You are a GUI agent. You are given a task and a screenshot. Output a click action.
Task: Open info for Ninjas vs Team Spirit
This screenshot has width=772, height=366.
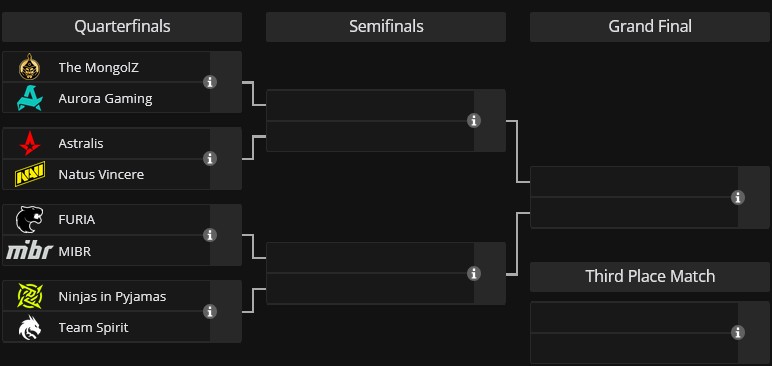click(x=210, y=311)
